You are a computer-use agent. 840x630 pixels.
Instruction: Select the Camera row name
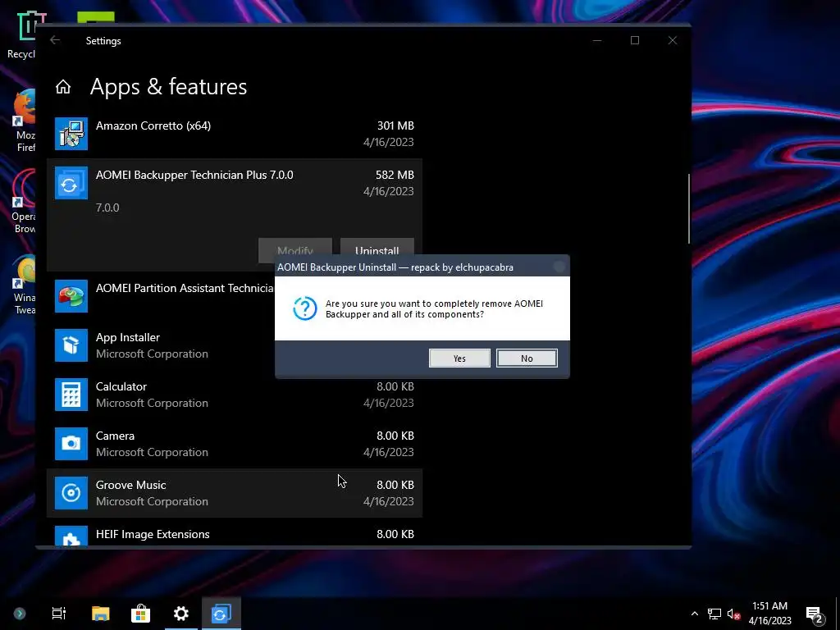[x=115, y=436]
